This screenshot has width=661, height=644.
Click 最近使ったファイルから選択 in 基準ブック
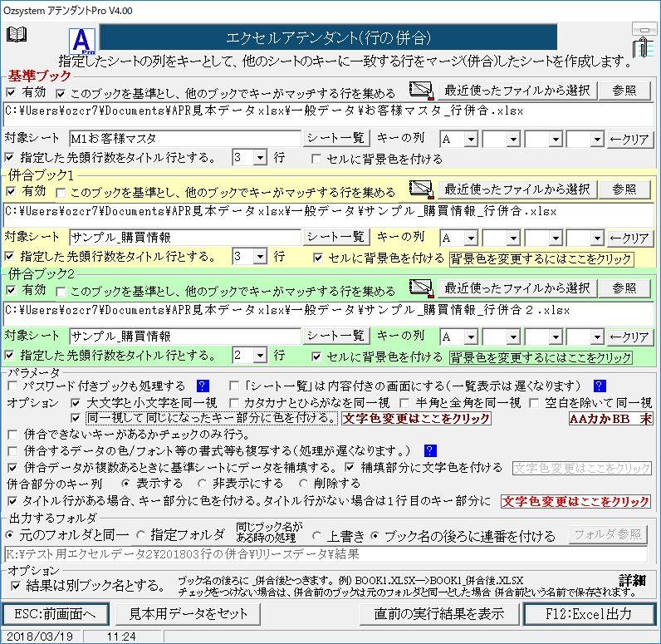517,91
